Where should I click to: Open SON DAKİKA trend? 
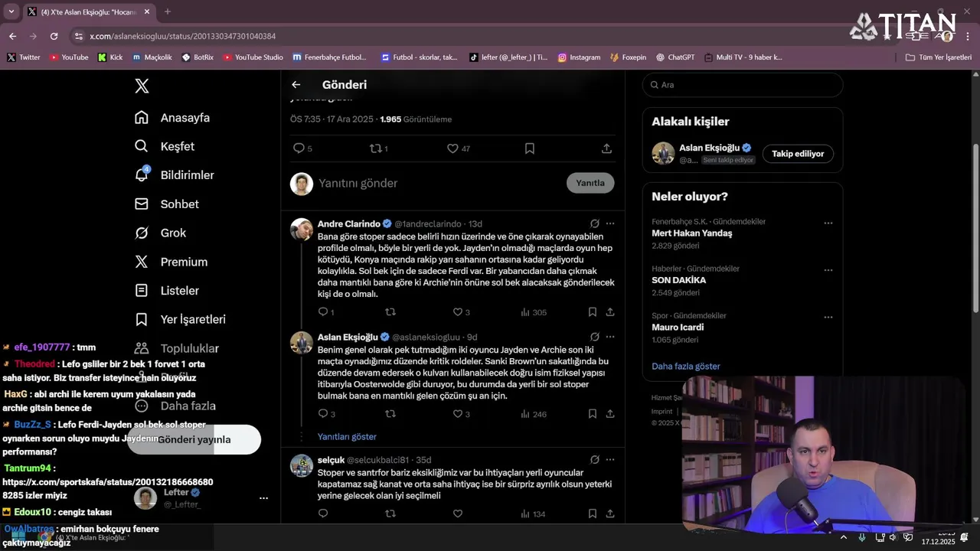click(x=678, y=280)
